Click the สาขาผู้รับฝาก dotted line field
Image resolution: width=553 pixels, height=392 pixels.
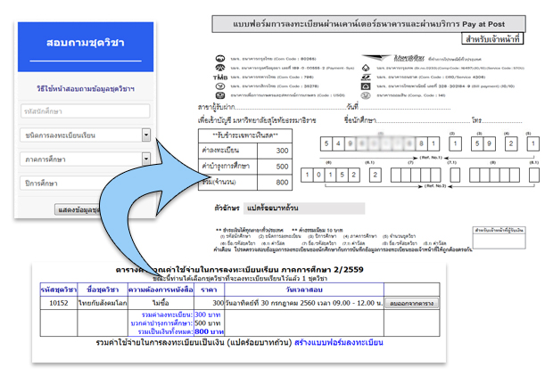pos(290,107)
